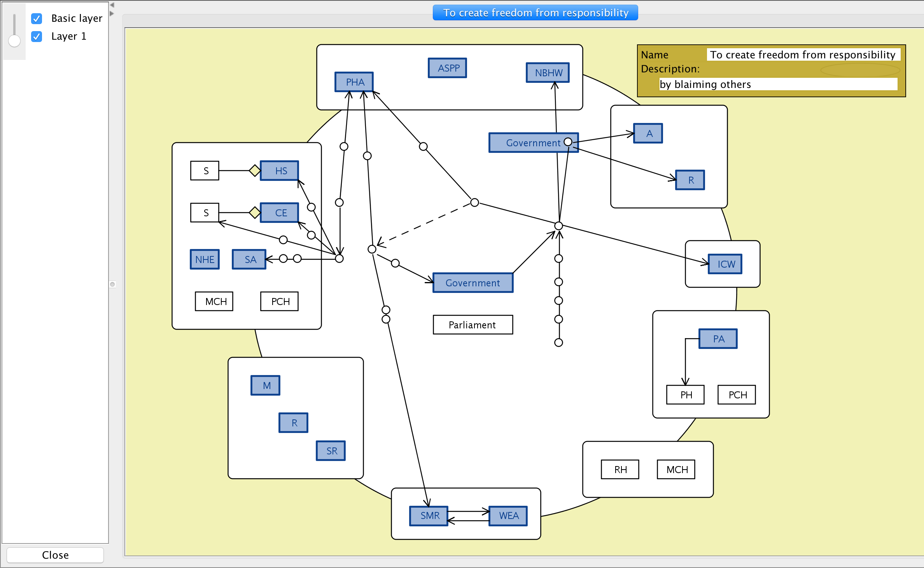Select the SMR node
The height and width of the screenshot is (568, 924).
point(429,516)
